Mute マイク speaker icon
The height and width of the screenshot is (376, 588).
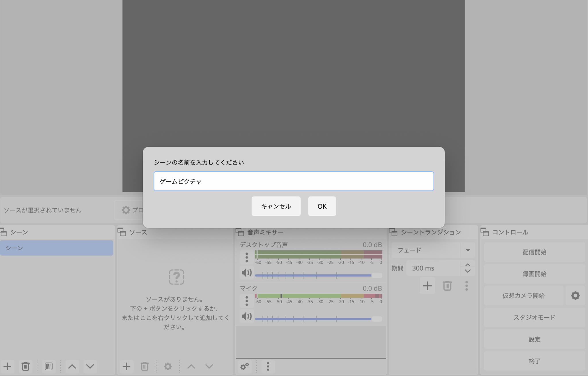click(247, 316)
